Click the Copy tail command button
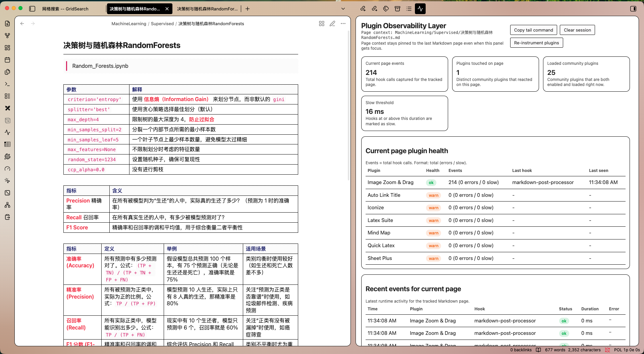This screenshot has width=644, height=354. (x=533, y=30)
